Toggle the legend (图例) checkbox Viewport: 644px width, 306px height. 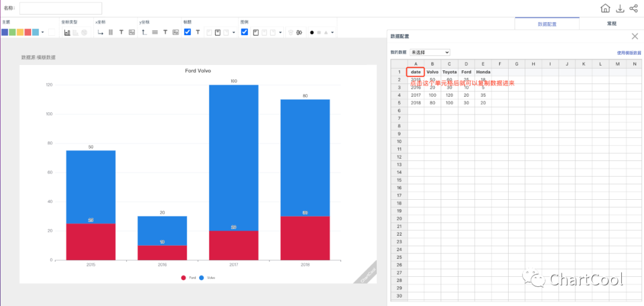pyautogui.click(x=244, y=32)
